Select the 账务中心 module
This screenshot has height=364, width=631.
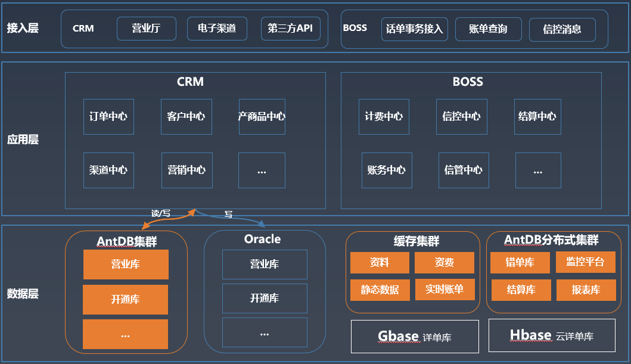387,170
